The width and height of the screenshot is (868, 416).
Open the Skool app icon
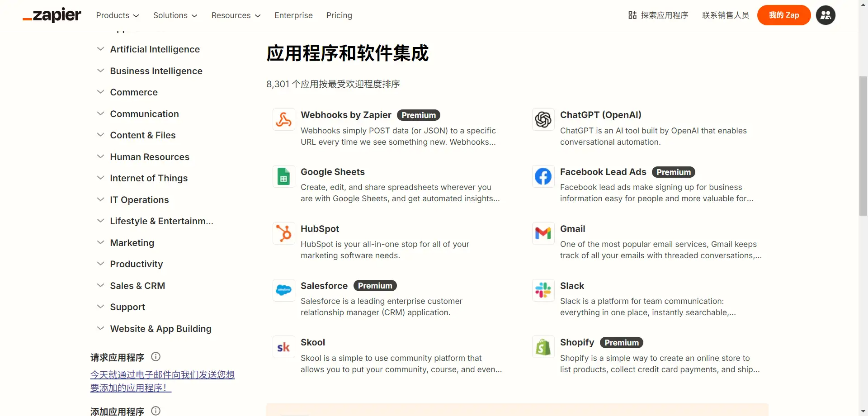coord(284,347)
